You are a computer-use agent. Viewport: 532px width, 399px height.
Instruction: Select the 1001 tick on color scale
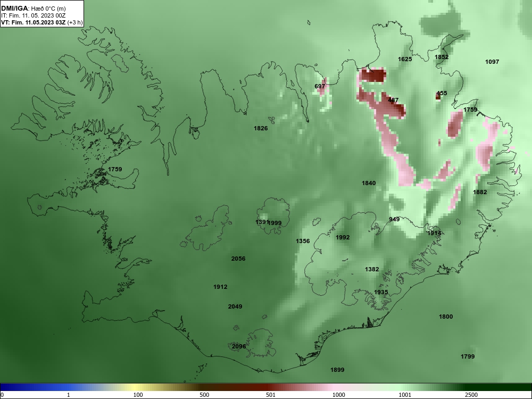click(405, 395)
